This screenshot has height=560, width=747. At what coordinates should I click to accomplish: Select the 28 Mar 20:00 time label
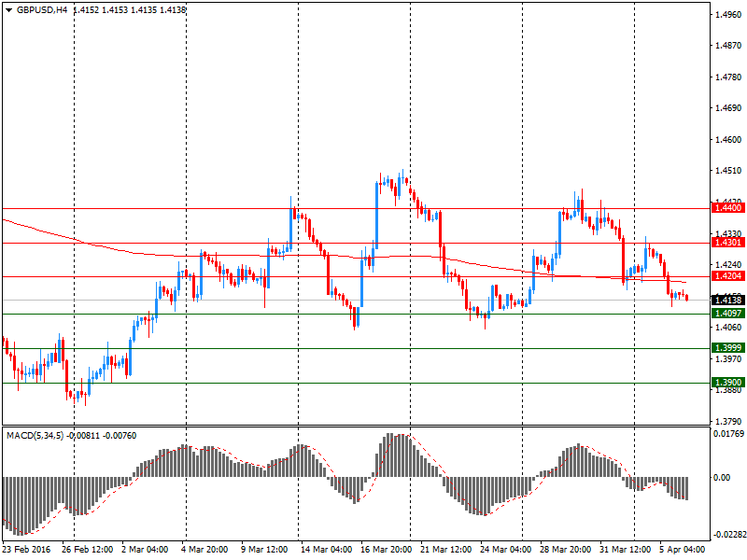point(566,549)
